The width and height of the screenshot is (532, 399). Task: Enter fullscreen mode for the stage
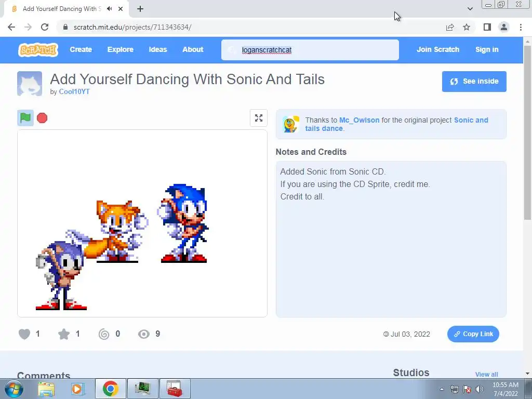[259, 118]
